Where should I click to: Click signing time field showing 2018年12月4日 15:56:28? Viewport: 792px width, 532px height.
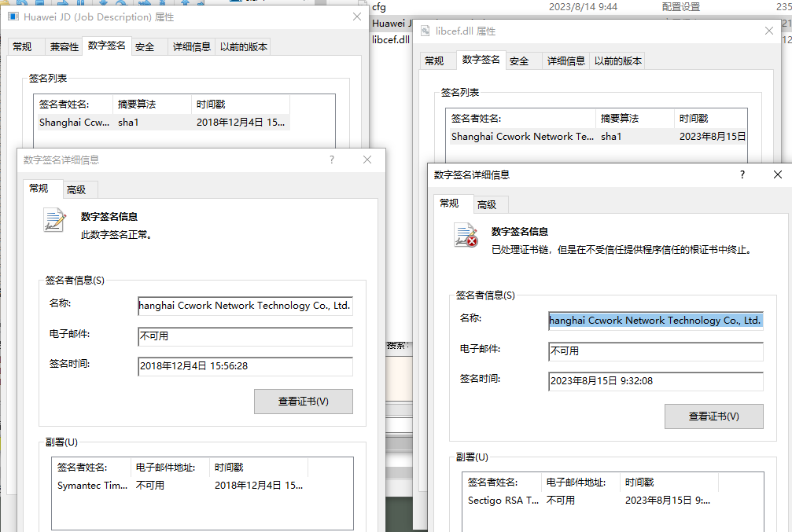(245, 366)
